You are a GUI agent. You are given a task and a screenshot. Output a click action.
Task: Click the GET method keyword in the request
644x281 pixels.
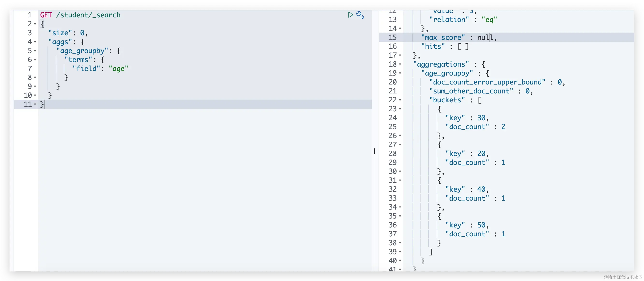coord(46,15)
